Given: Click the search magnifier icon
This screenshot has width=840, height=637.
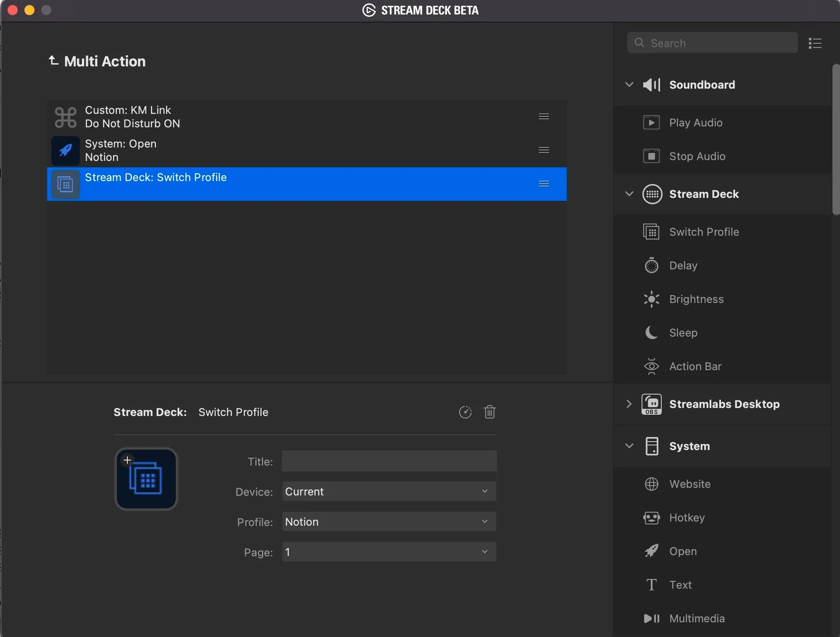Looking at the screenshot, I should tap(639, 42).
